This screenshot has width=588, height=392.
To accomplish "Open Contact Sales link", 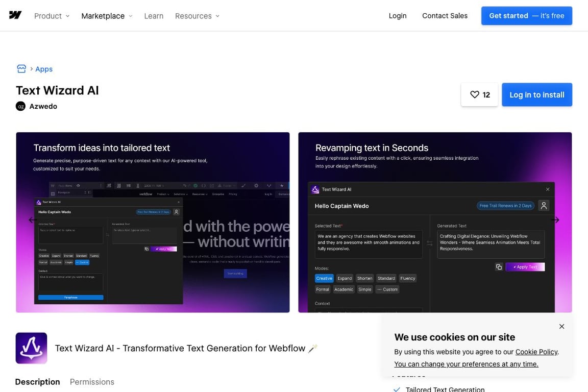I will (445, 16).
